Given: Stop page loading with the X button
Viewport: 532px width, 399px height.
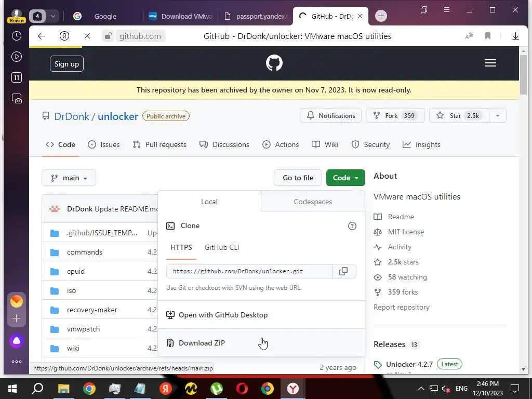Looking at the screenshot, I should tap(87, 36).
